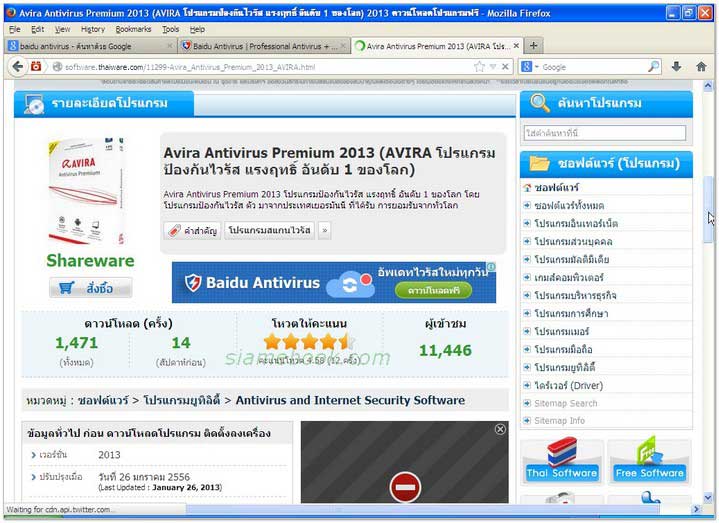Open โปรแกรมยูทิลิตี้ sidebar link

pos(564,368)
